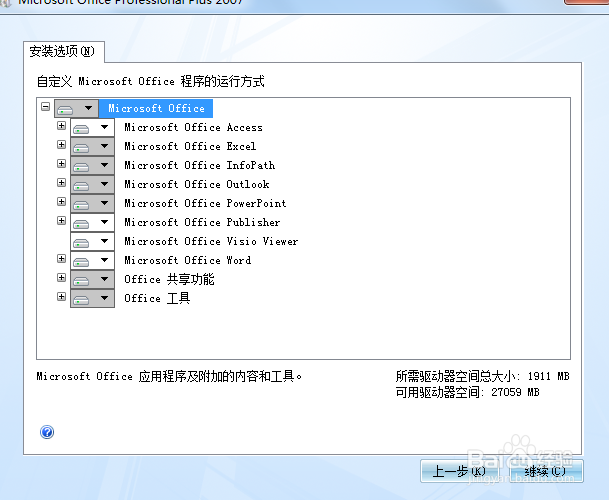Expand the Microsoft Office PowerPoint node
609x500 pixels.
point(61,201)
